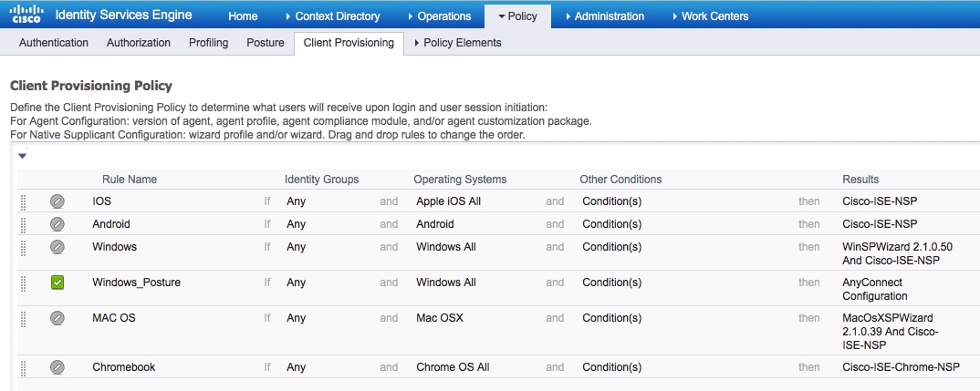The image size is (980, 391).
Task: Click the MAC OS rule name
Action: (114, 318)
